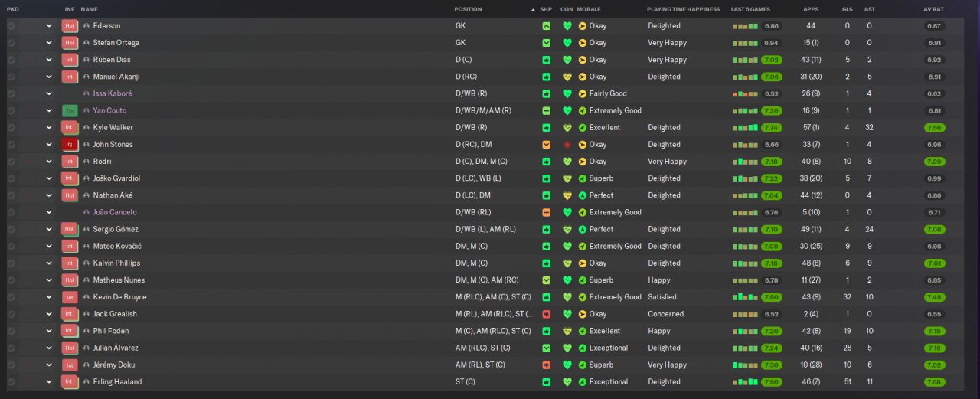This screenshot has height=399, width=980.
Task: Click Stefan Ortega's condition heart icon
Action: tap(567, 43)
